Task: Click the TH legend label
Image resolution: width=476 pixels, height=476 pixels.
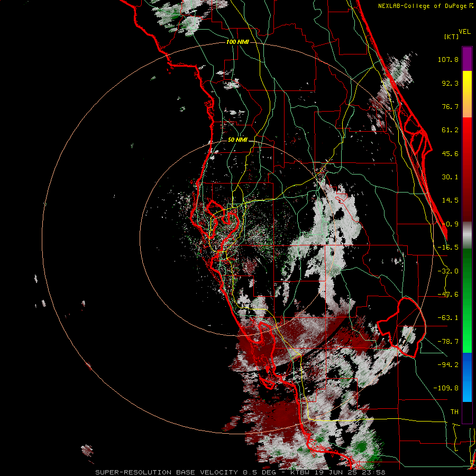Action: coord(454,411)
